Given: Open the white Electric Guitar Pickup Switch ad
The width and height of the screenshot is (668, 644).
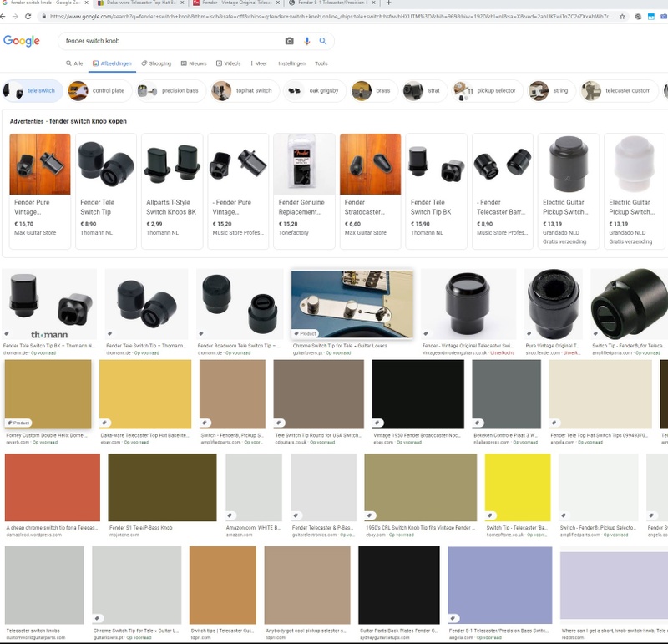Looking at the screenshot, I should tap(635, 191).
